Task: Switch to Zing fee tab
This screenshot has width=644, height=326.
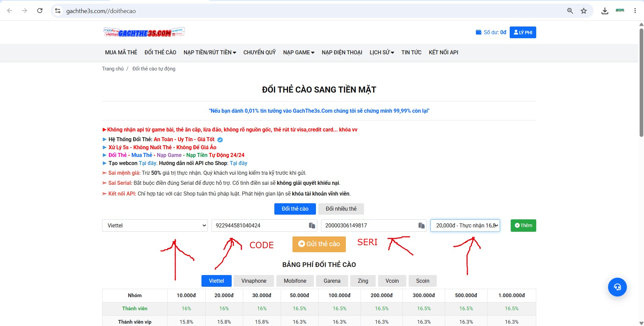Action: click(x=363, y=281)
